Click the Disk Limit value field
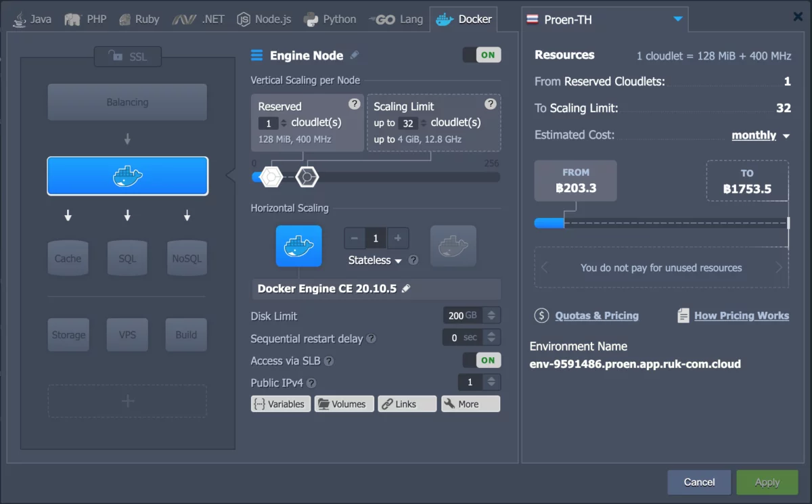Image resolution: width=812 pixels, height=504 pixels. (464, 315)
